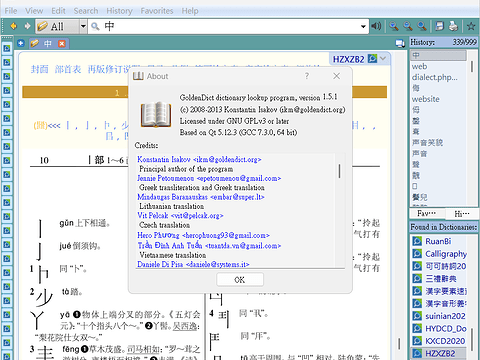Open the Search menu
The image size is (480, 360).
(x=86, y=11)
